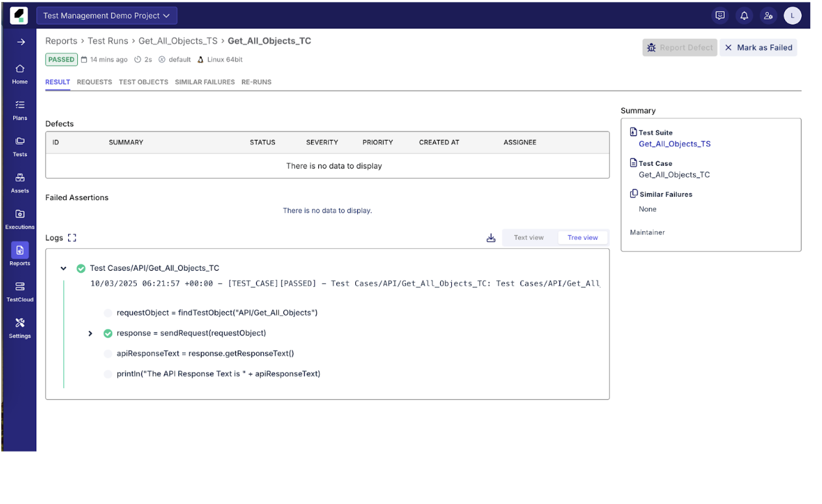This screenshot has height=504, width=822.
Task: Expand the sendRequest log entry
Action: tap(90, 333)
